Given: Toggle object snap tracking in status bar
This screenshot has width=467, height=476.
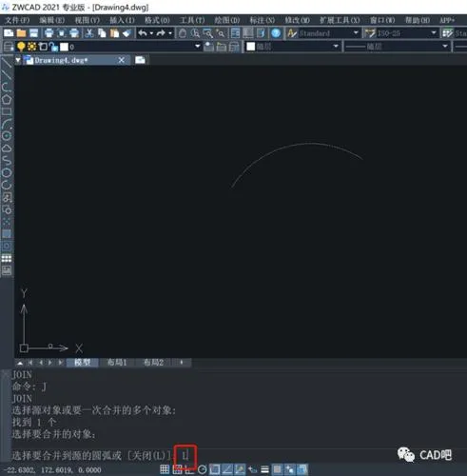Looking at the screenshot, I should pyautogui.click(x=227, y=469).
